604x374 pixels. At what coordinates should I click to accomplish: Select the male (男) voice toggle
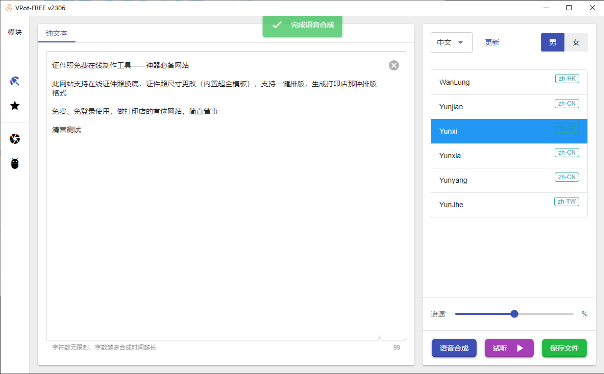[x=553, y=42]
